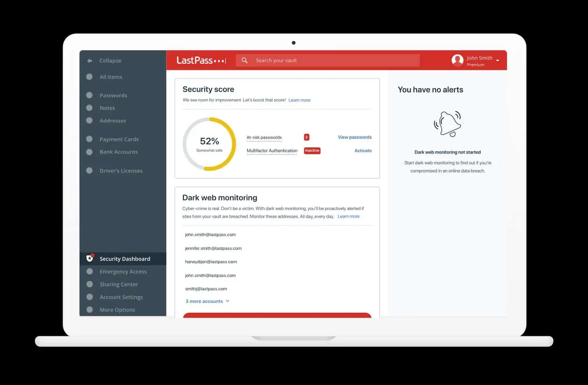Screen dimensions: 588x385
Task: Collapse the sidebar navigation
Action: click(90, 60)
